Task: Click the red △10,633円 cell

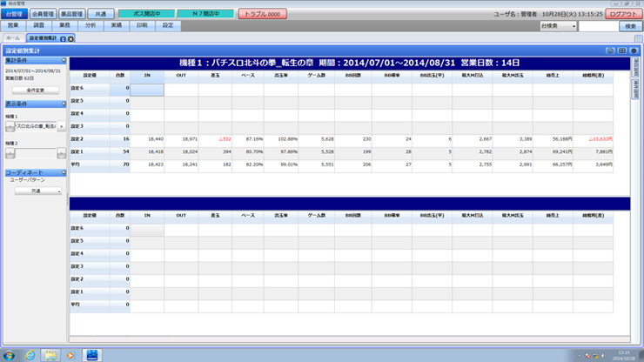Action: click(593, 139)
